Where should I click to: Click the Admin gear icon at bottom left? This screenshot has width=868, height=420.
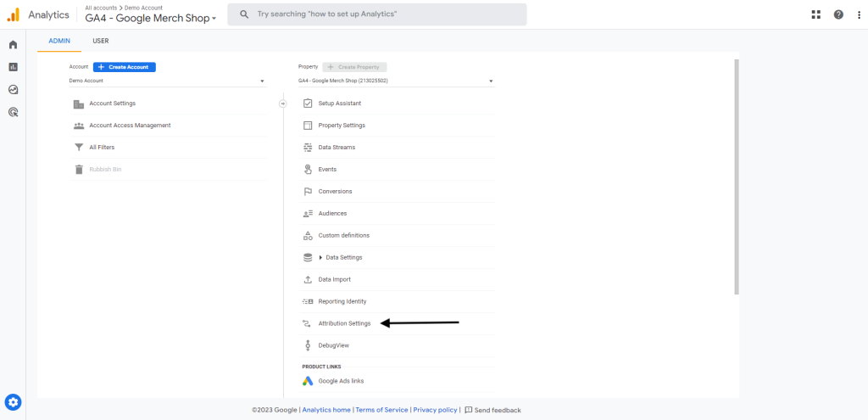(13, 402)
